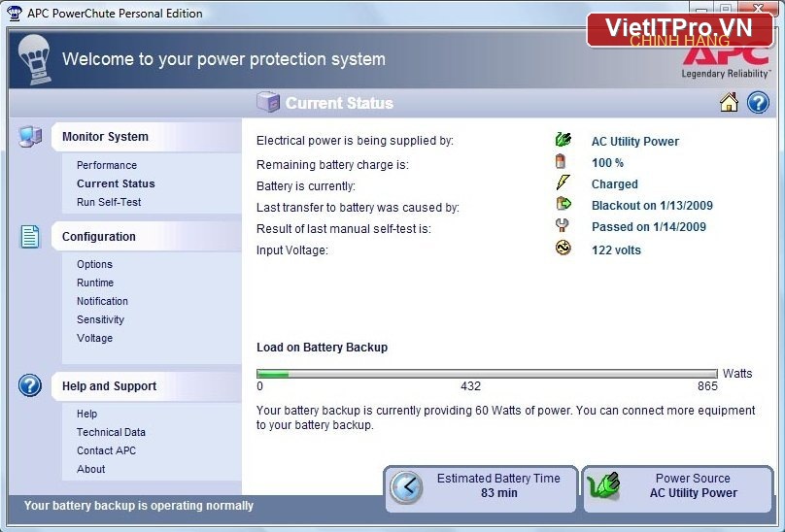Screen dimensions: 785x532
Task: Click the Home house icon
Action: point(729,102)
